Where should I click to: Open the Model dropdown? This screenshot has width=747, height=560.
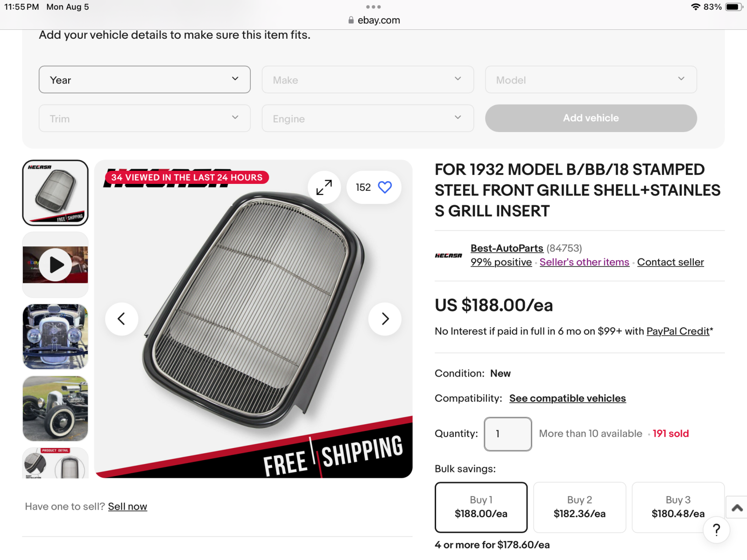coord(591,80)
